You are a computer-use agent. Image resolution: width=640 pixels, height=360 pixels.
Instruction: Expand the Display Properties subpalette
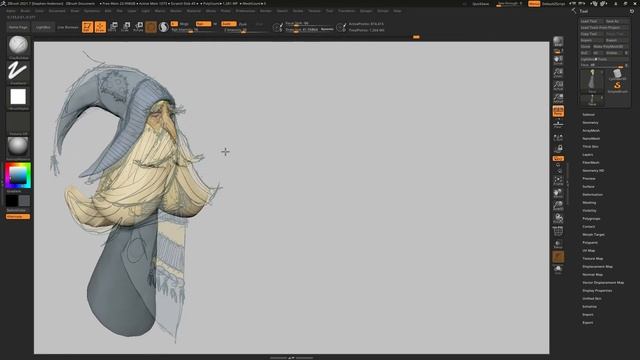pos(597,291)
